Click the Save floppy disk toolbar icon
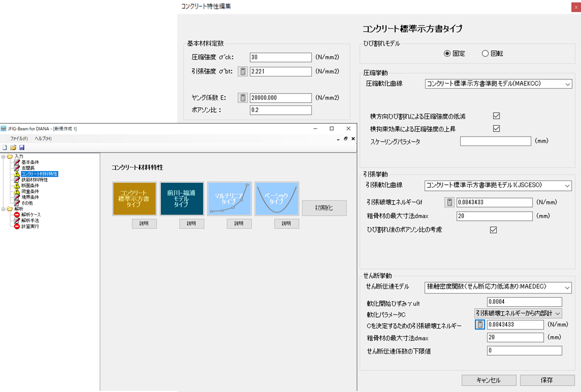 (x=22, y=148)
